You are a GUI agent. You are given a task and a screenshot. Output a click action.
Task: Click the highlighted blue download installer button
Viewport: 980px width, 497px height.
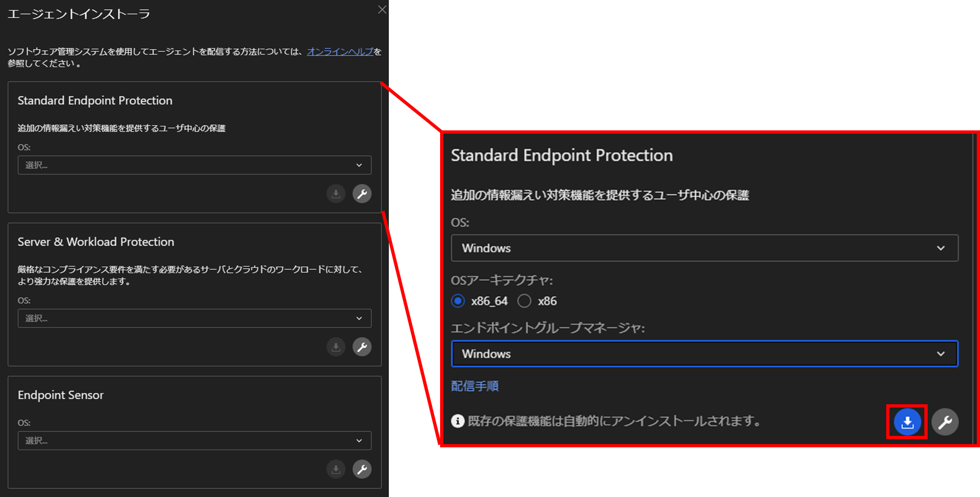point(907,422)
